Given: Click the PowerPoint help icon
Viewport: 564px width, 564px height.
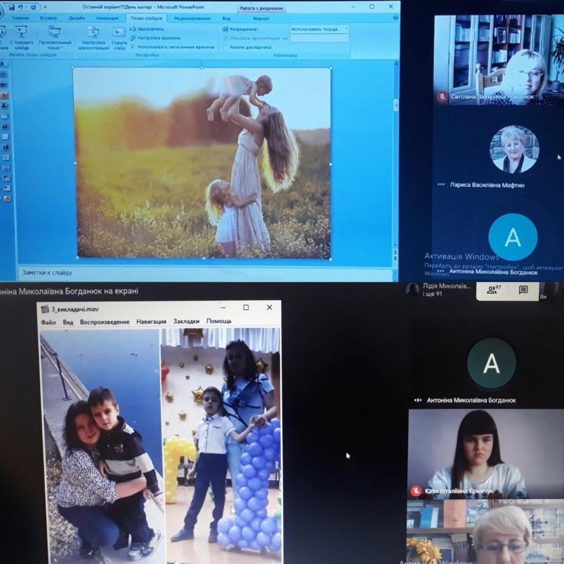Looking at the screenshot, I should click(x=396, y=17).
